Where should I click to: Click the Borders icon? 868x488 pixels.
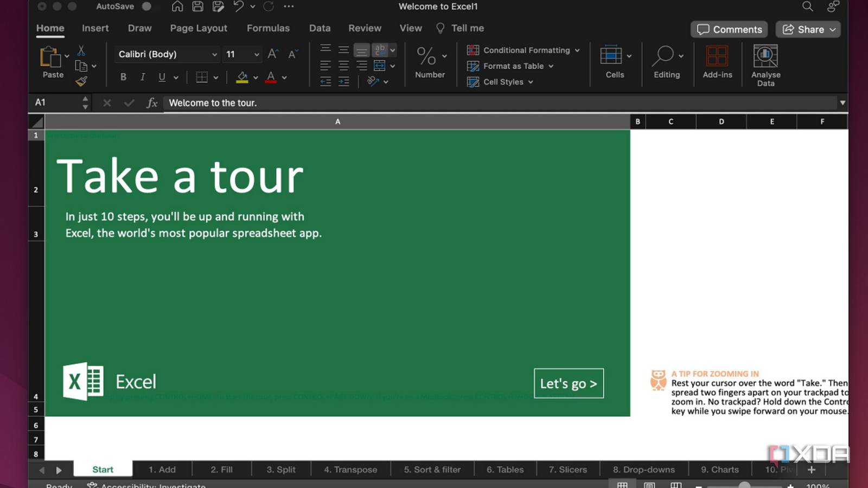[x=202, y=78]
